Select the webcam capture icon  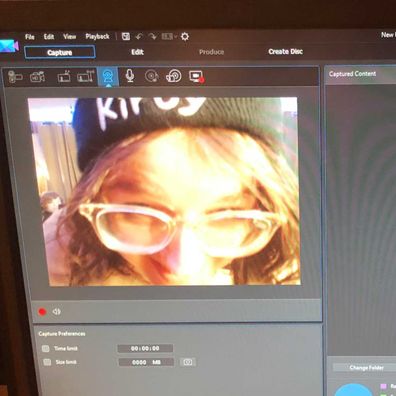(108, 77)
